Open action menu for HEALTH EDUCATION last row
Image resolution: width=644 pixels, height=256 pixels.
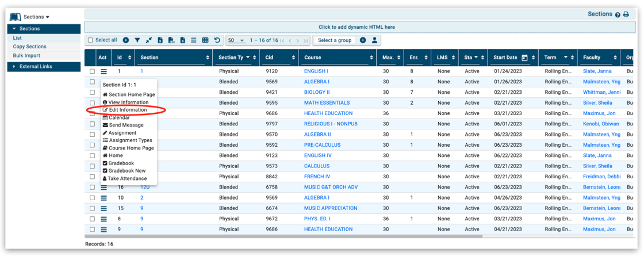tap(104, 230)
